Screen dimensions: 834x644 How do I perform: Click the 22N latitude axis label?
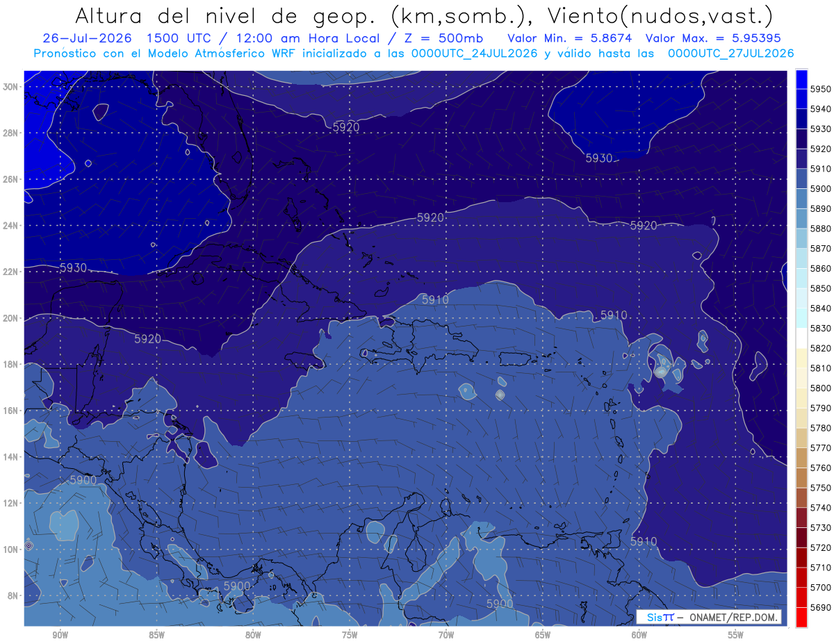point(10,271)
